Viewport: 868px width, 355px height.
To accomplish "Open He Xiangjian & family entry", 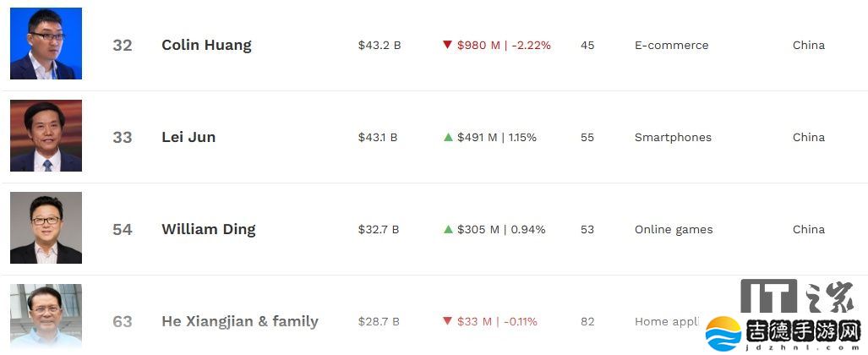I will pos(240,321).
